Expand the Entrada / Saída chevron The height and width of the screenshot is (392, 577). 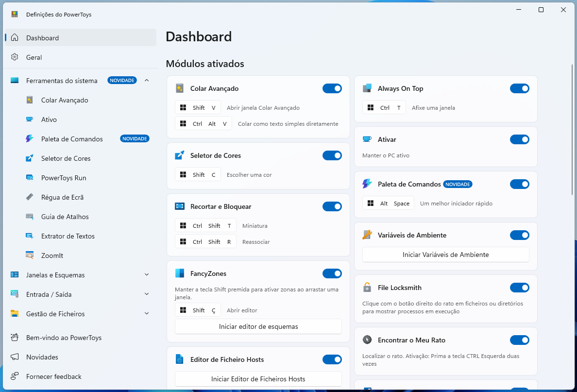[147, 294]
